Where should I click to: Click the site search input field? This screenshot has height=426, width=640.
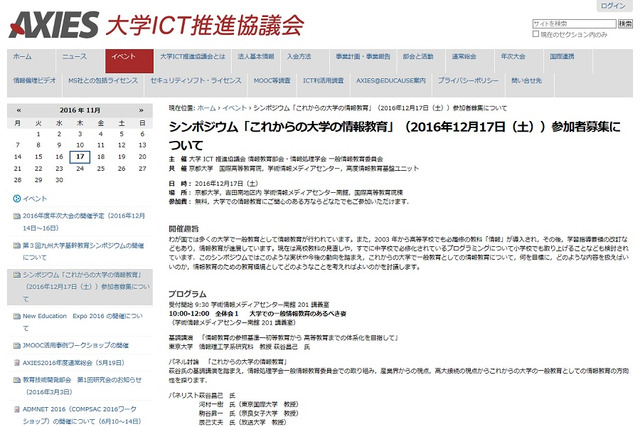(x=574, y=24)
